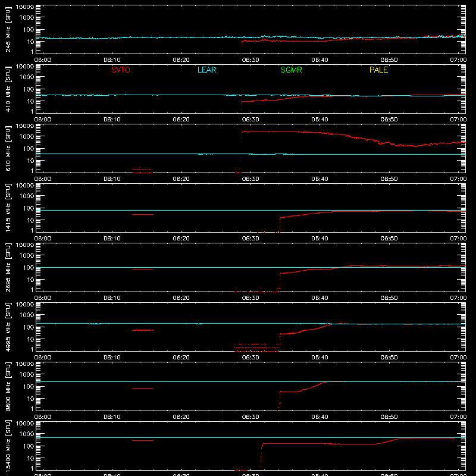Click 06:50 tick label under 8800 MHz panel
The image size is (476, 476).
tap(389, 417)
